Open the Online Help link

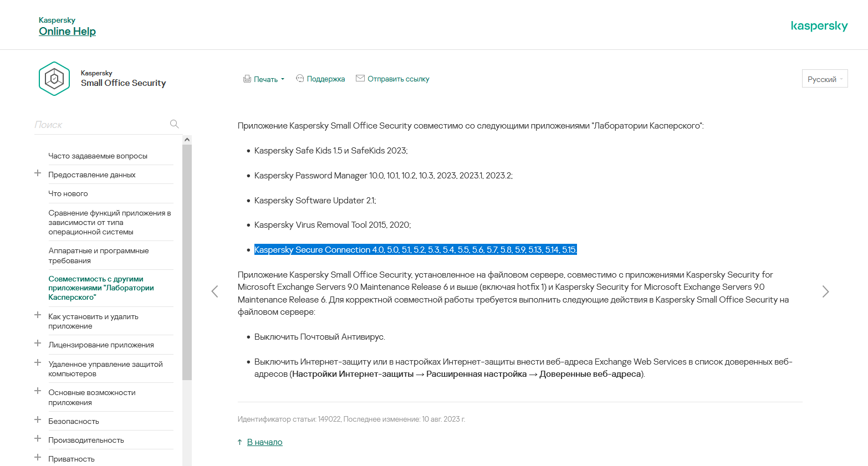67,32
